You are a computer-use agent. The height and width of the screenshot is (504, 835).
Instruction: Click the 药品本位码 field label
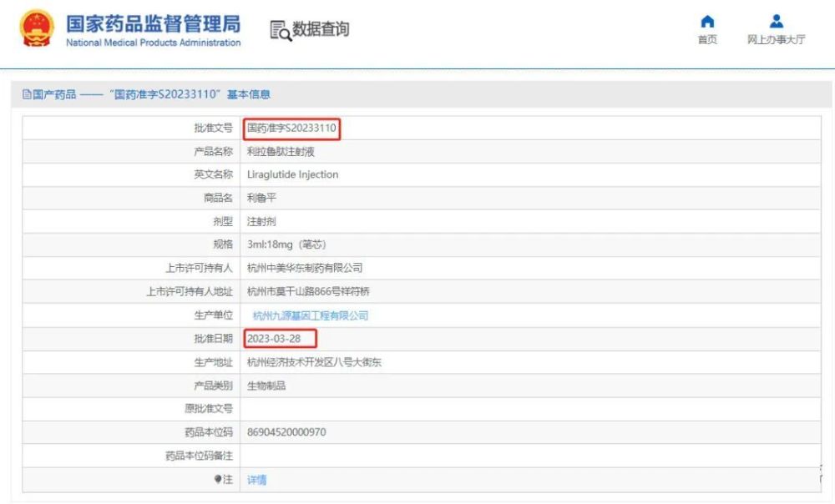(209, 432)
